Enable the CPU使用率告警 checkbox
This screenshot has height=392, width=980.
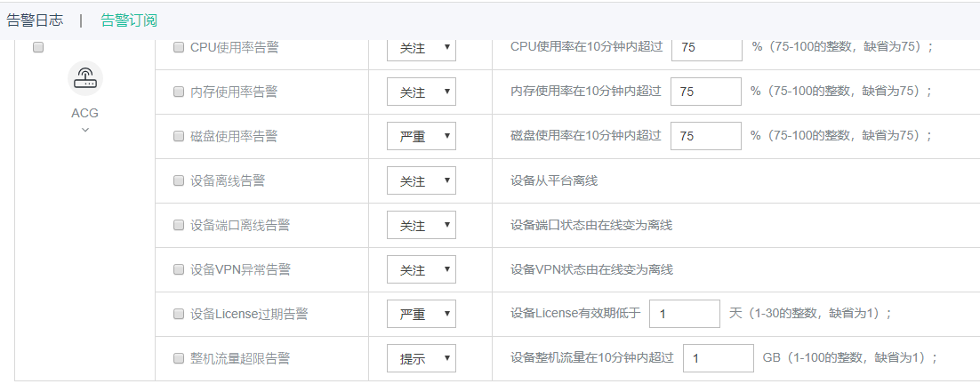click(x=179, y=48)
